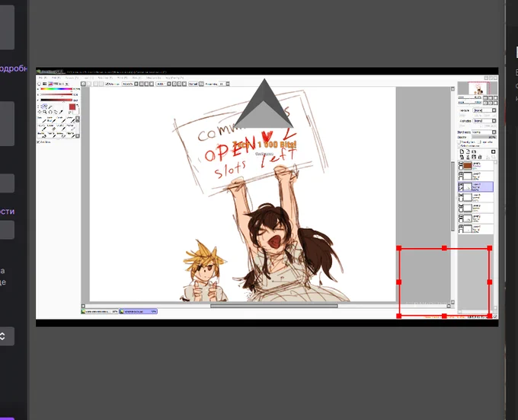Image resolution: width=518 pixels, height=420 pixels.
Task: Click the Normal button in quick bar
Action: click(193, 84)
